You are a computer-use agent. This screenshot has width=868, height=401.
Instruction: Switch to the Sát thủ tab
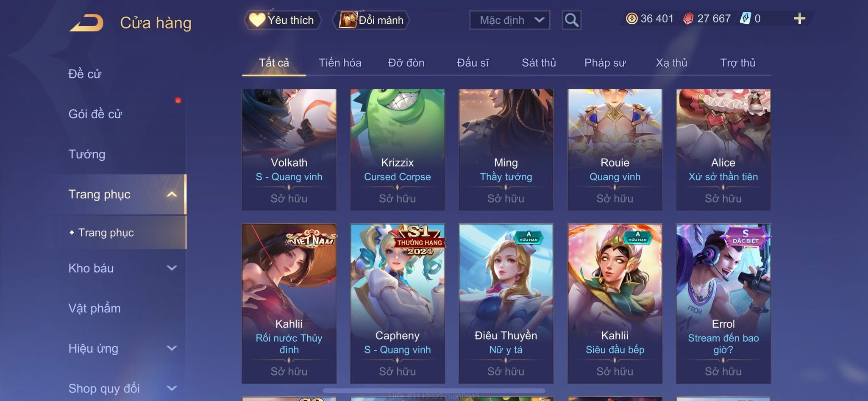click(539, 63)
